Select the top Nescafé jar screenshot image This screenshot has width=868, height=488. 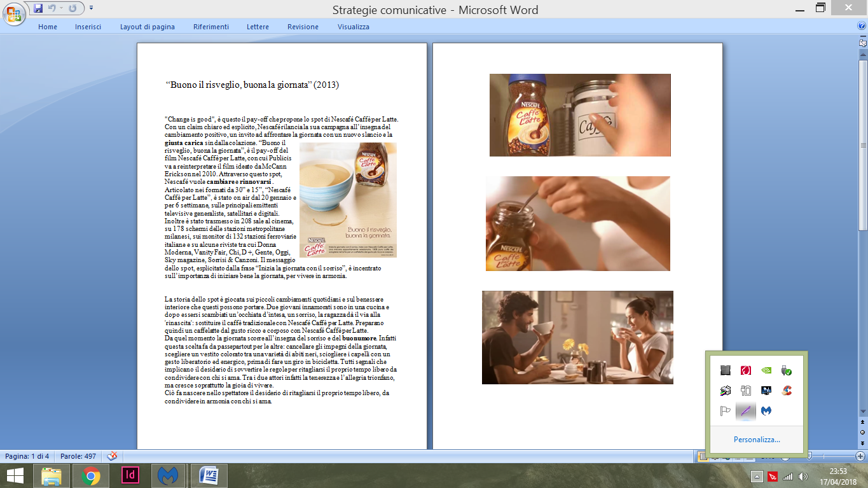(x=580, y=115)
